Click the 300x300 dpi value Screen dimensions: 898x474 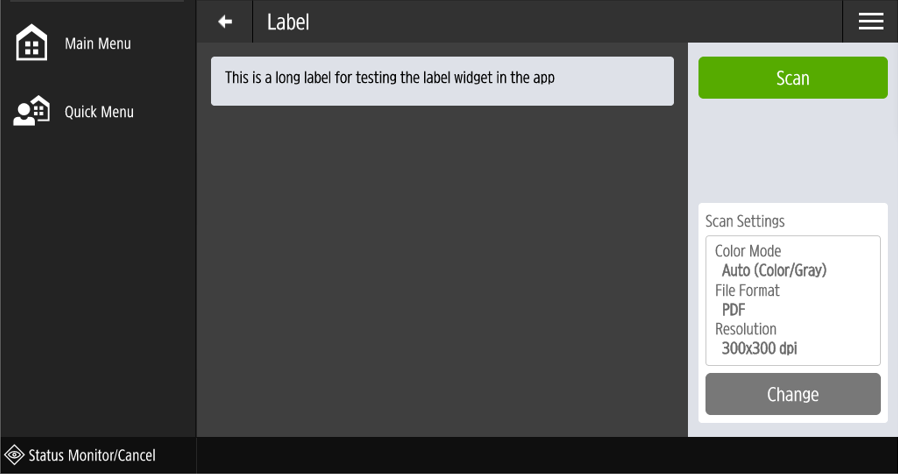tap(759, 349)
